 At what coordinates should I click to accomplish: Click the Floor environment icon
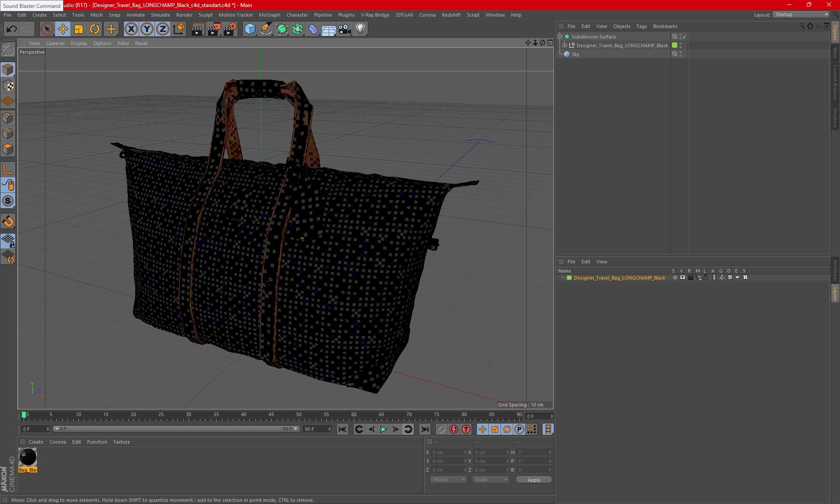click(329, 29)
